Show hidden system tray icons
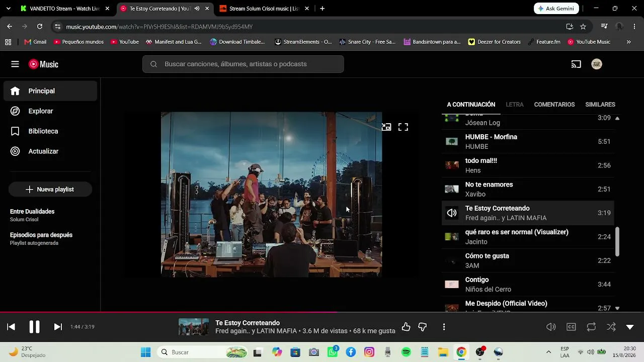This screenshot has height=362, width=644. coord(548,352)
